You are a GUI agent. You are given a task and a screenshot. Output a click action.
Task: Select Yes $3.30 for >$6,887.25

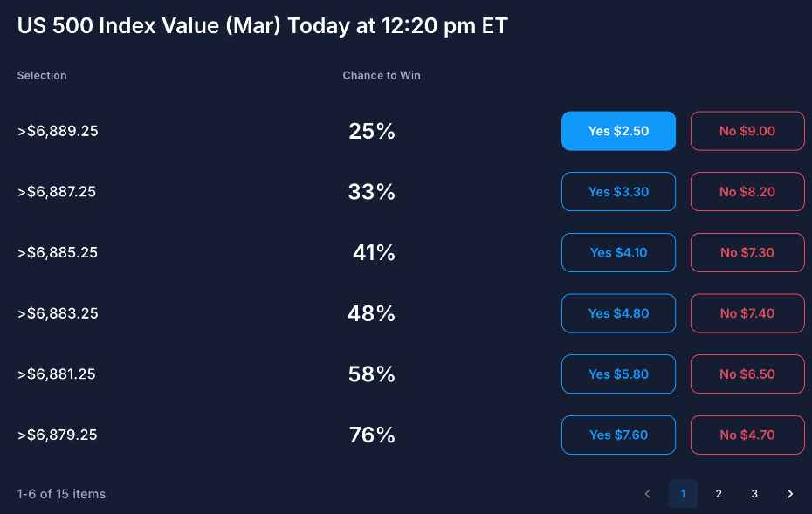coord(618,191)
